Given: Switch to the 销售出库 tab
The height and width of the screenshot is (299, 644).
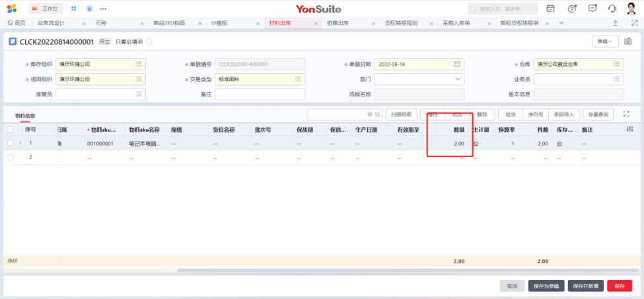Looking at the screenshot, I should click(338, 23).
